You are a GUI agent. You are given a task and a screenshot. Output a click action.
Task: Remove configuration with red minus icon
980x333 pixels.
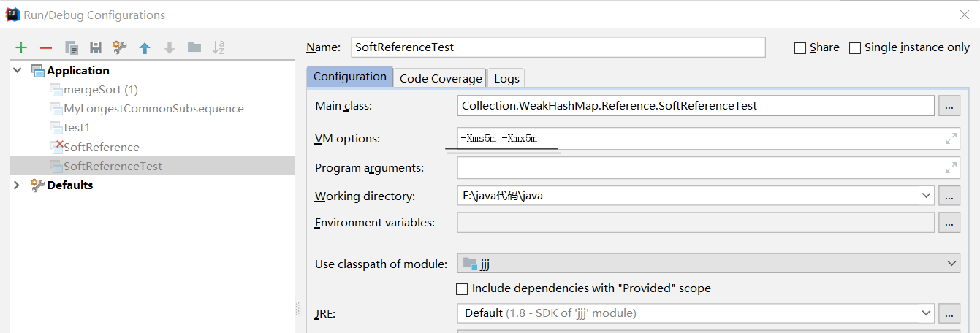click(x=46, y=47)
